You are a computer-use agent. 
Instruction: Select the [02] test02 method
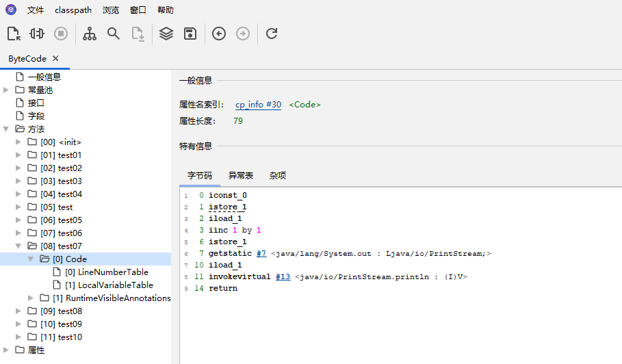[61, 168]
